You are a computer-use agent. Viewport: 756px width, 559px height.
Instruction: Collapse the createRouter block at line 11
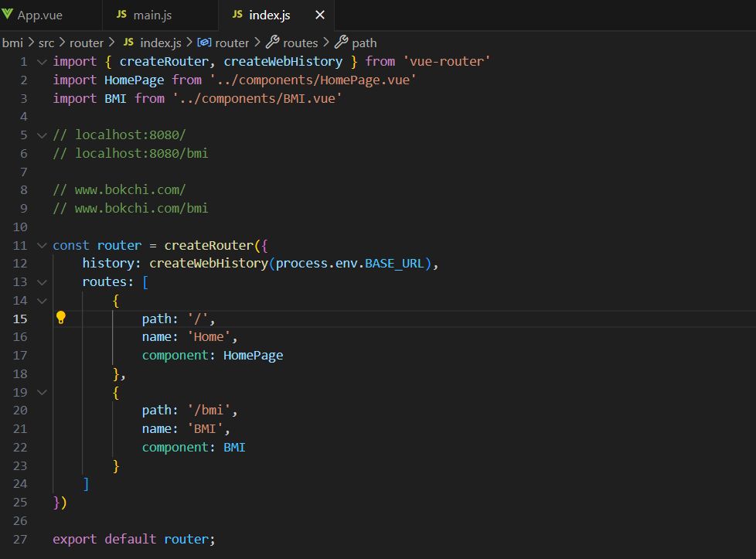tap(42, 246)
